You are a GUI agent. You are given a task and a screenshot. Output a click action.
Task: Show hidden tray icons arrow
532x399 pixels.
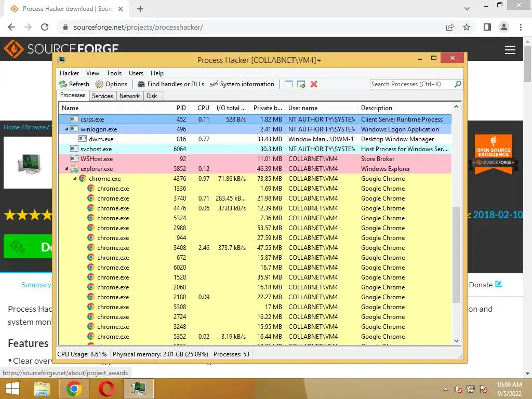pyautogui.click(x=445, y=390)
